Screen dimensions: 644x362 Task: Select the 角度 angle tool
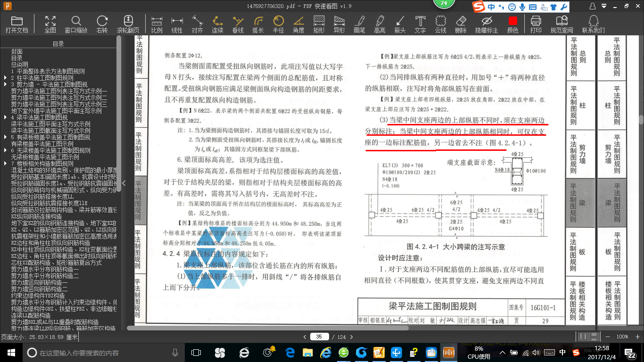298,24
